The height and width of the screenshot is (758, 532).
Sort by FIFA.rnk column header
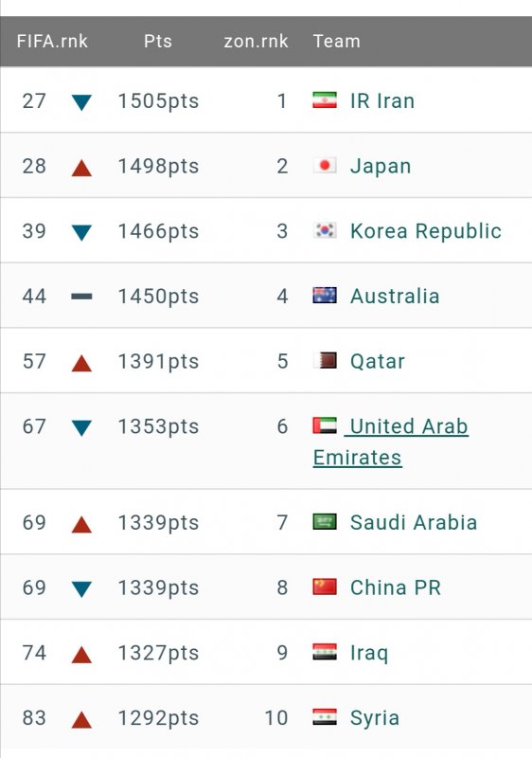coord(52,41)
